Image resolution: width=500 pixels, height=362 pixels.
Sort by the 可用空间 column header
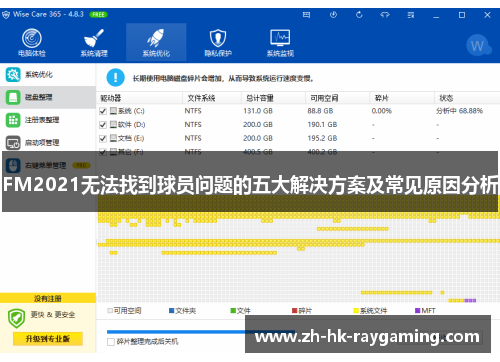337,98
